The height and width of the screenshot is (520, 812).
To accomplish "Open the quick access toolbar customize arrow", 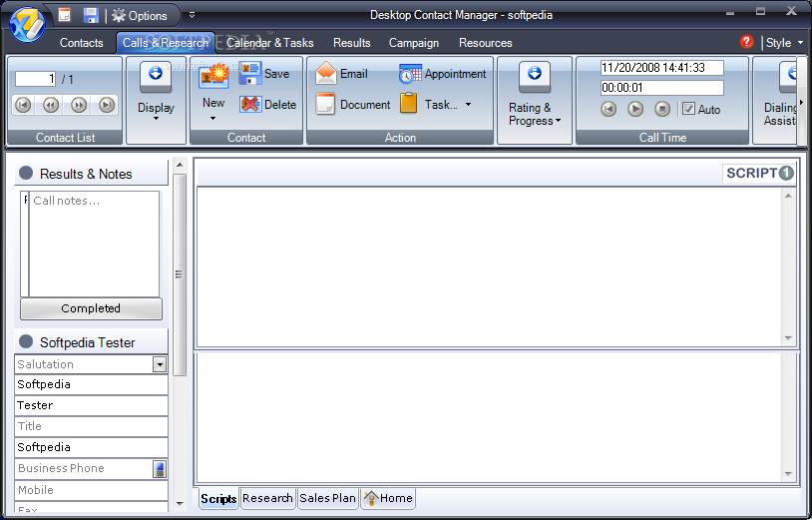I will (193, 16).
